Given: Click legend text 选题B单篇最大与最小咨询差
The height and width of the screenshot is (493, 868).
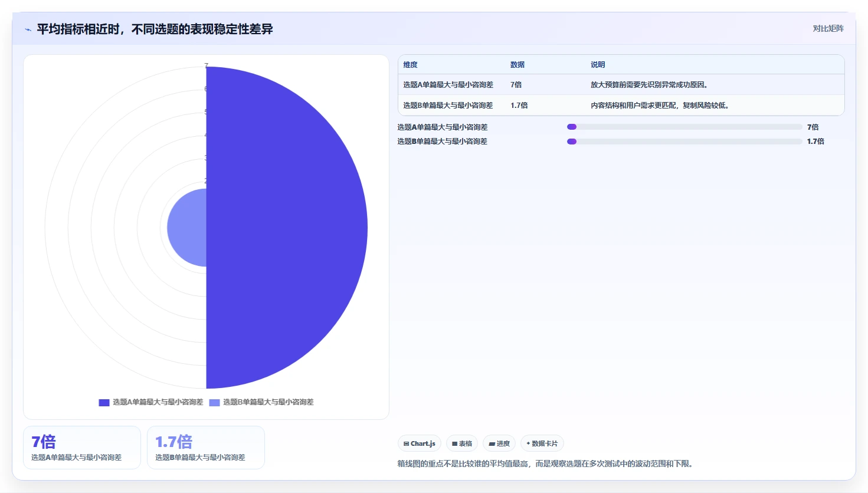Looking at the screenshot, I should 268,402.
